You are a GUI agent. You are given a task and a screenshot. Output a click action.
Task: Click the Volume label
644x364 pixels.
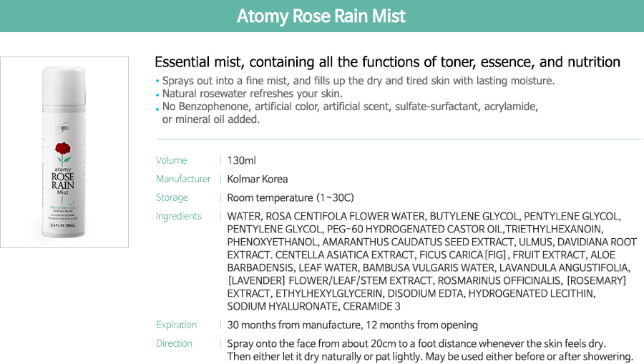pos(171,160)
